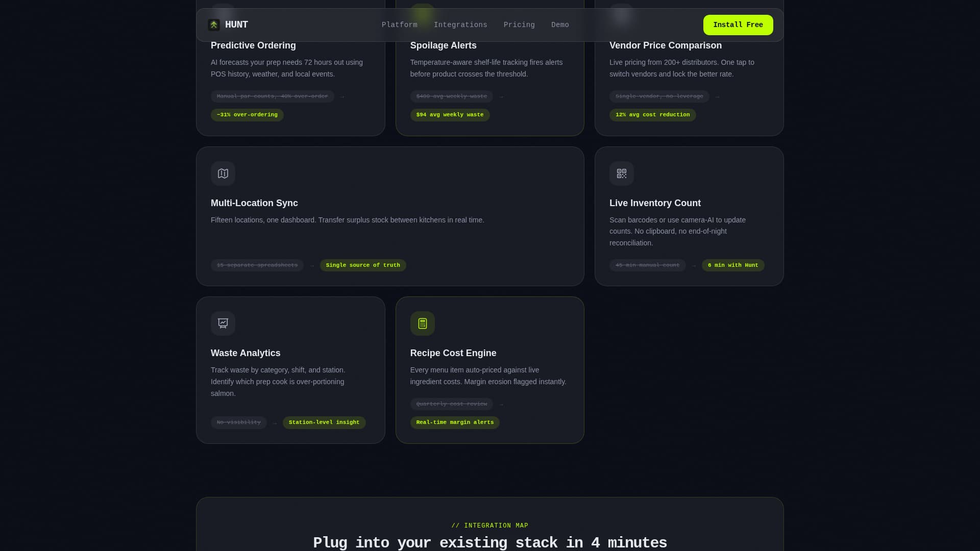980x551 pixels.
Task: Click the Live Inventory Count QR icon
Action: pos(621,173)
